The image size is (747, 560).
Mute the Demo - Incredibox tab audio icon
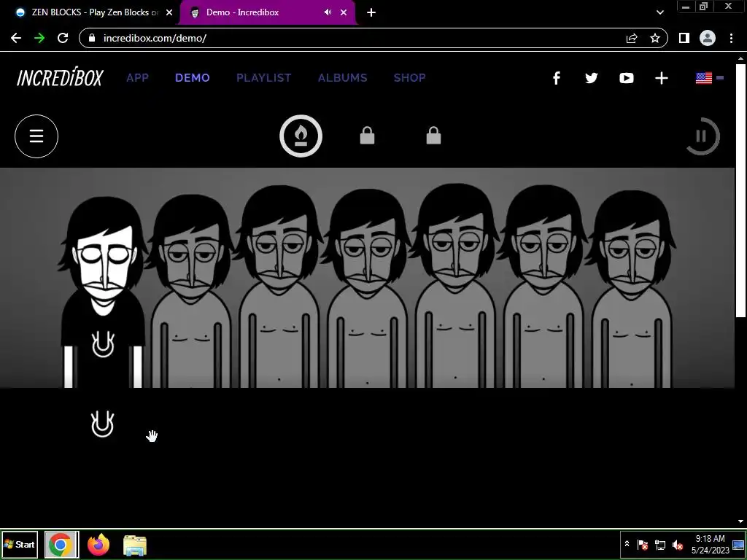328,12
